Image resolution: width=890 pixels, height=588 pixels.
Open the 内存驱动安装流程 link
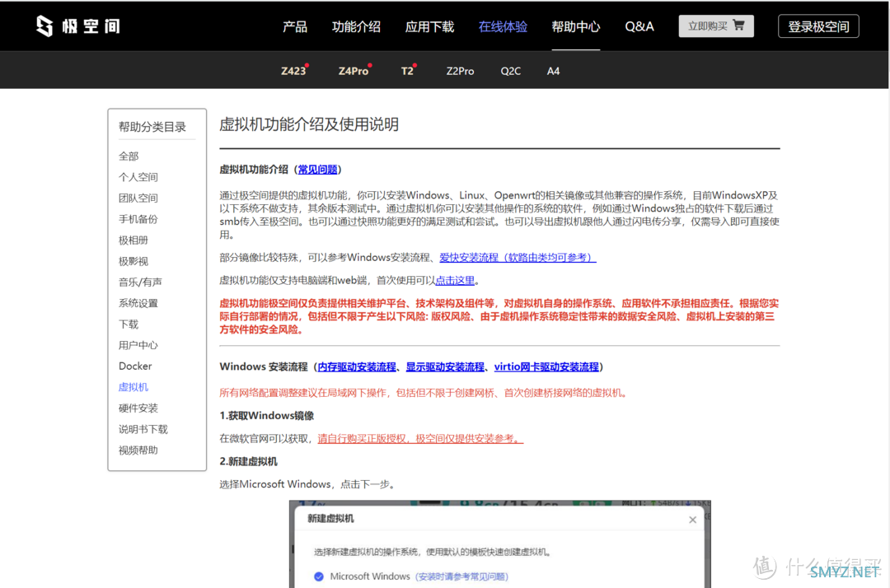pos(357,366)
